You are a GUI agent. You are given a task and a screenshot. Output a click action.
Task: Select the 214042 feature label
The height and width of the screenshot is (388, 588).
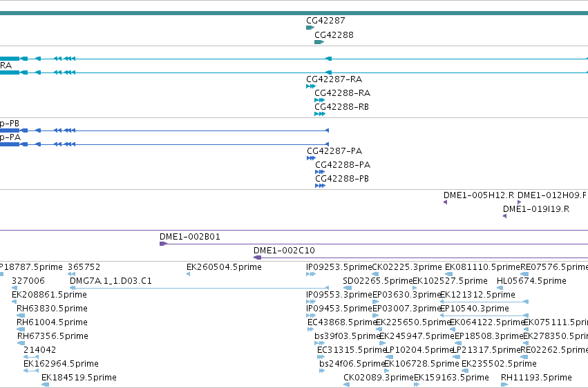click(x=40, y=350)
